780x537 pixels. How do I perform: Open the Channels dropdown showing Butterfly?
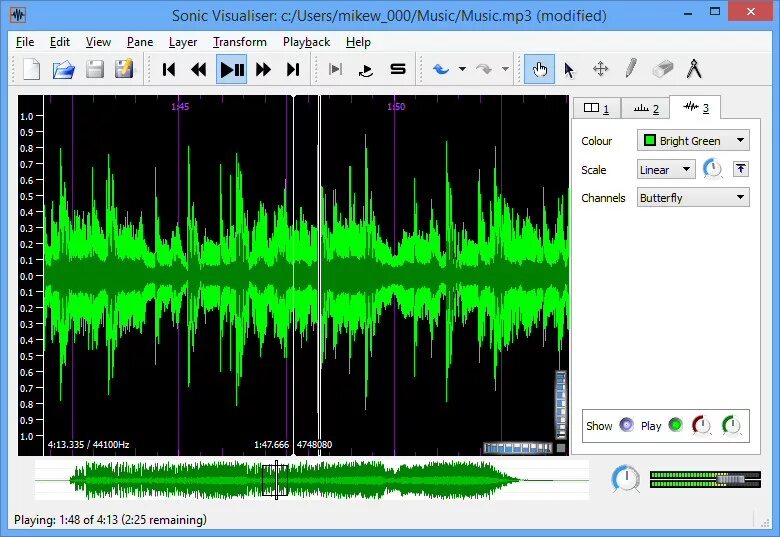(693, 197)
